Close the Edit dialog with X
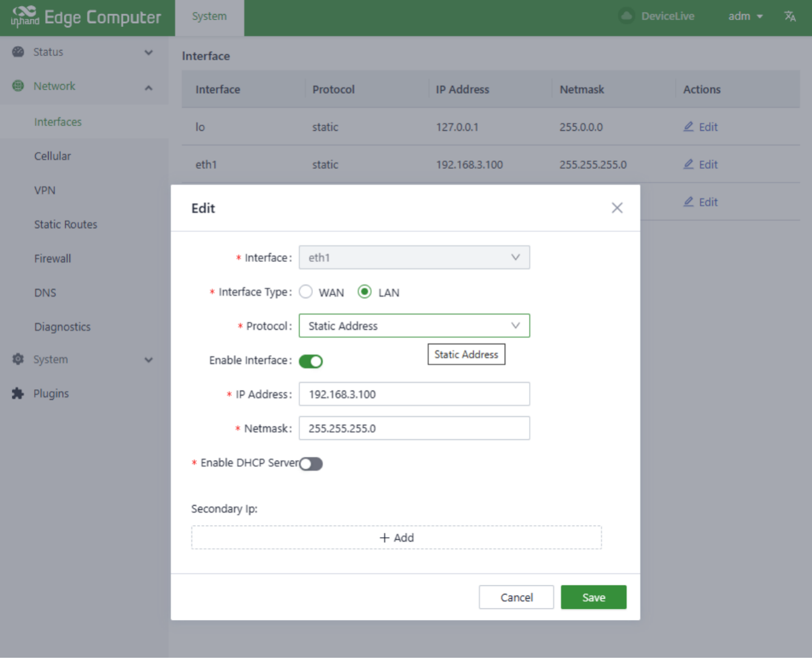This screenshot has width=812, height=659. pos(617,208)
